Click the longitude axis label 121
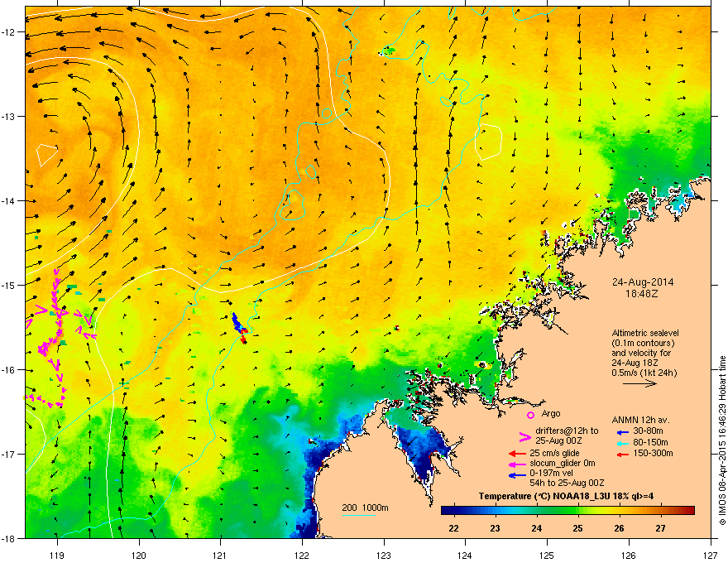The width and height of the screenshot is (728, 563). (x=221, y=555)
